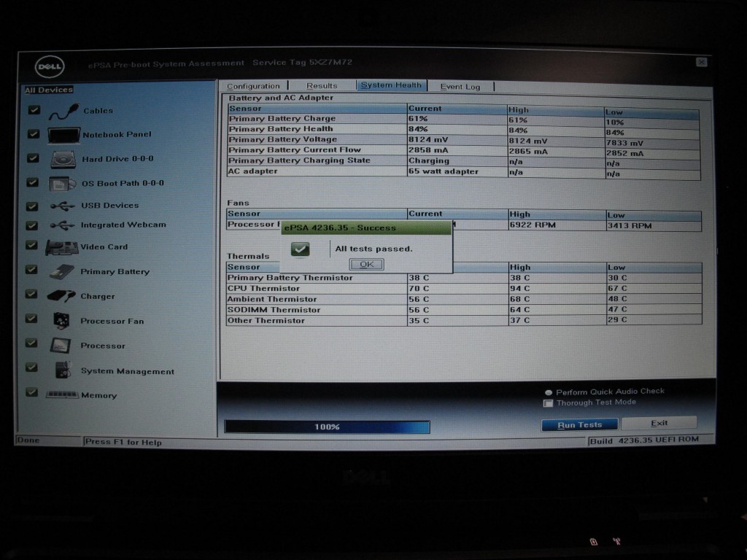Viewport: 747px width, 560px height.
Task: Click the 100% progress bar
Action: (x=328, y=427)
